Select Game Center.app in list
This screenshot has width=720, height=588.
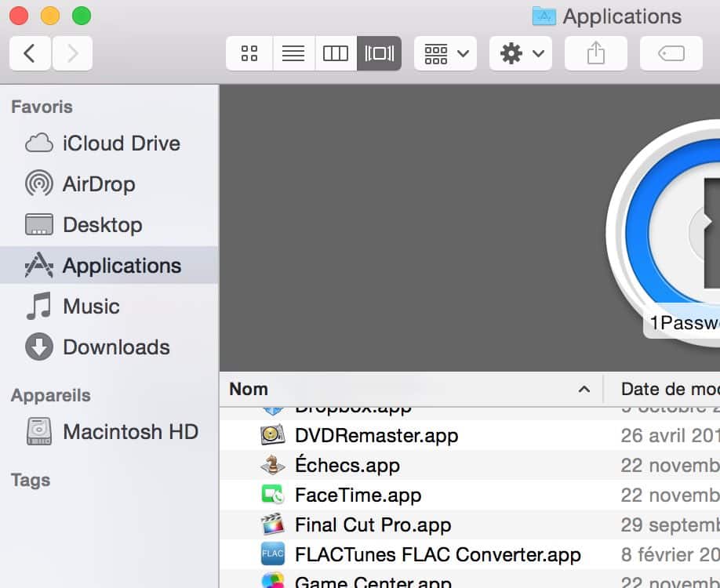point(470,579)
